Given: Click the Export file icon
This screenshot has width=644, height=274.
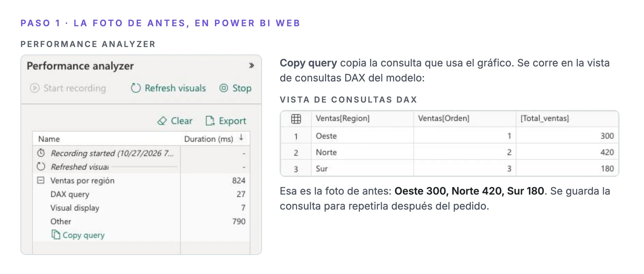Looking at the screenshot, I should point(210,121).
